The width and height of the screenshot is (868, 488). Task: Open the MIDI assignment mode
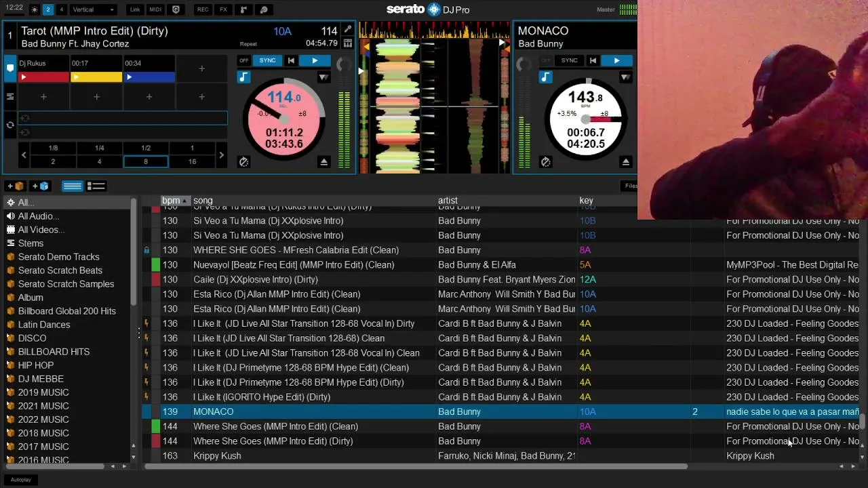click(155, 9)
